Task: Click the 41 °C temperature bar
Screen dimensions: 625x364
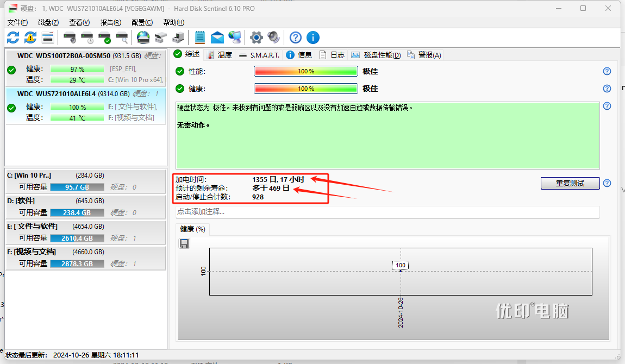Action: (x=77, y=118)
